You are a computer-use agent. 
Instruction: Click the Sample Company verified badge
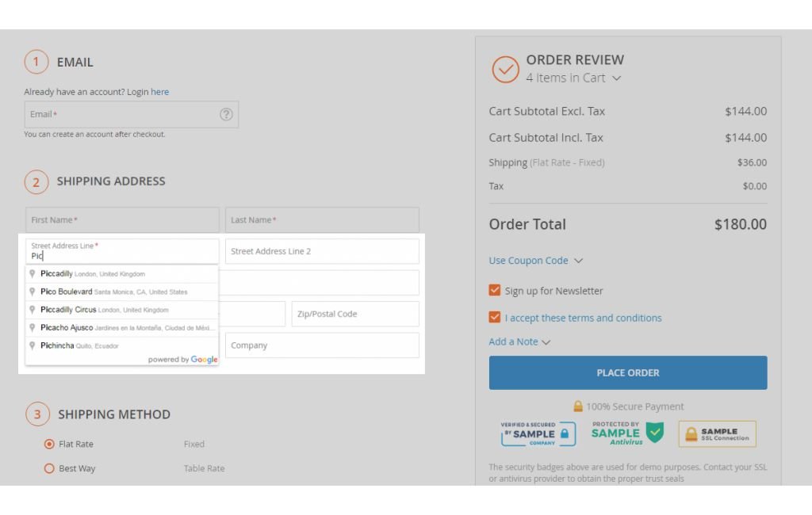538,433
